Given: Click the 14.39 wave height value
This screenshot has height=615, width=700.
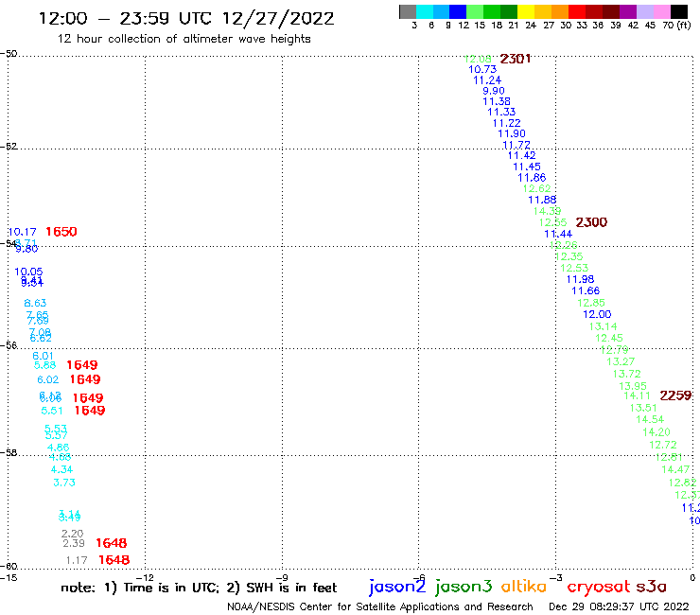Looking at the screenshot, I should pyautogui.click(x=547, y=211).
